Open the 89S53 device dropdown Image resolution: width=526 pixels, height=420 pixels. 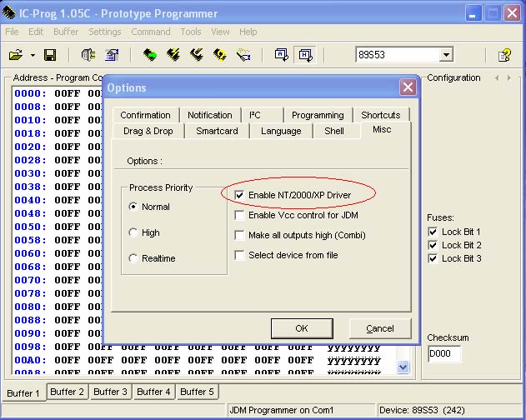tap(446, 55)
